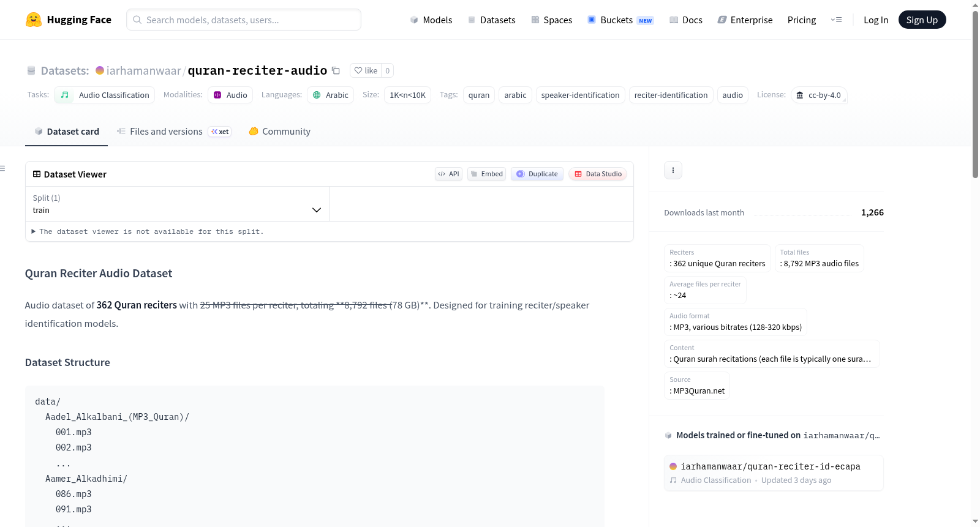This screenshot has width=980, height=527.
Task: Open Data Studio
Action: tap(598, 174)
